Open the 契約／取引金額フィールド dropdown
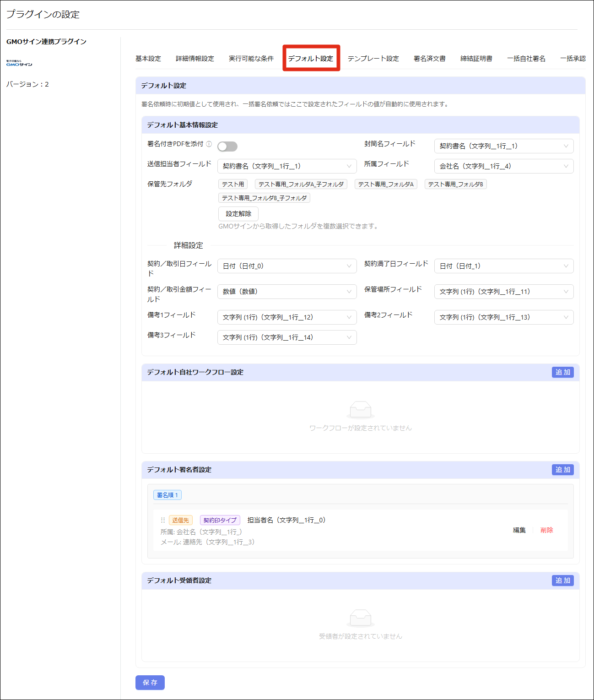 [x=287, y=292]
